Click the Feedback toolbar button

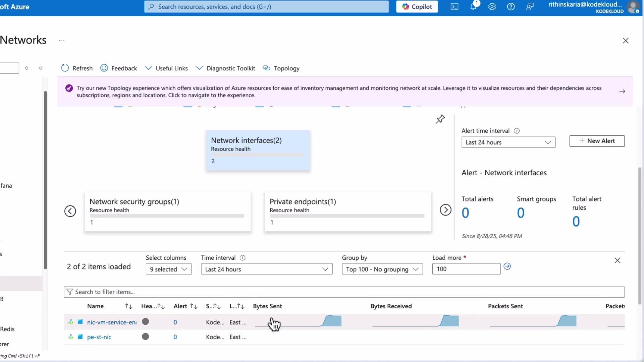tap(119, 68)
